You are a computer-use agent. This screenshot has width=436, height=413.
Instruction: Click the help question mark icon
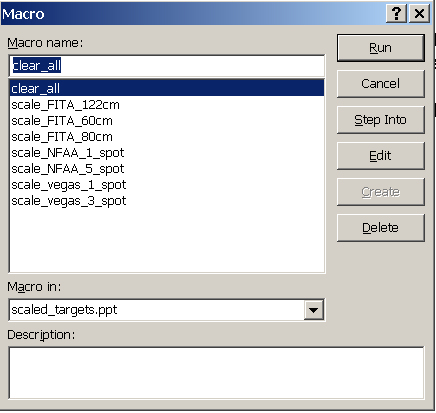click(x=396, y=14)
